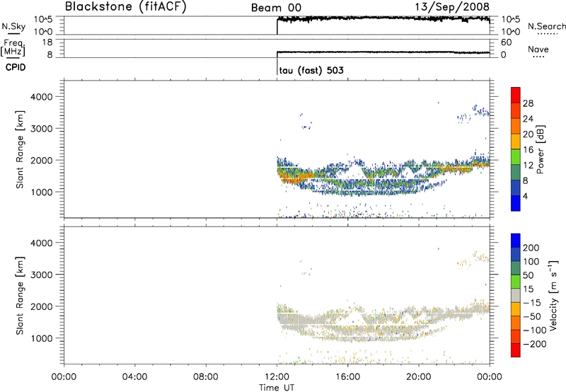Click the Freq. [MHz] axis label
Viewport: 566px width, 392px height.
coord(13,47)
